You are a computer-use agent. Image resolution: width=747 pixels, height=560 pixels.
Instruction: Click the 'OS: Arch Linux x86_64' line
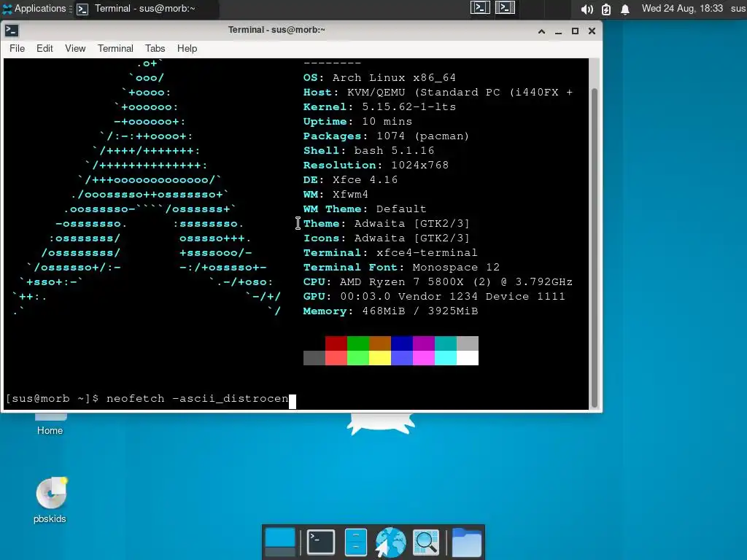click(x=379, y=77)
